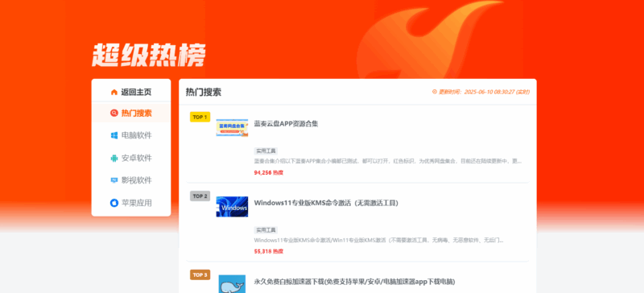Click the Windows 11 thumbnail image
This screenshot has width=644, height=293.
point(232,207)
